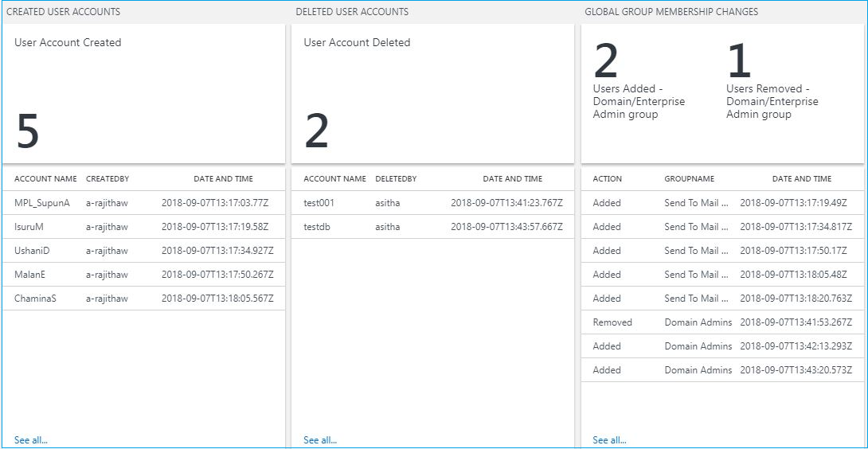Screen dimensions: 868x449
Task: Click the User Account Deleted tile showing 2
Action: coord(433,94)
